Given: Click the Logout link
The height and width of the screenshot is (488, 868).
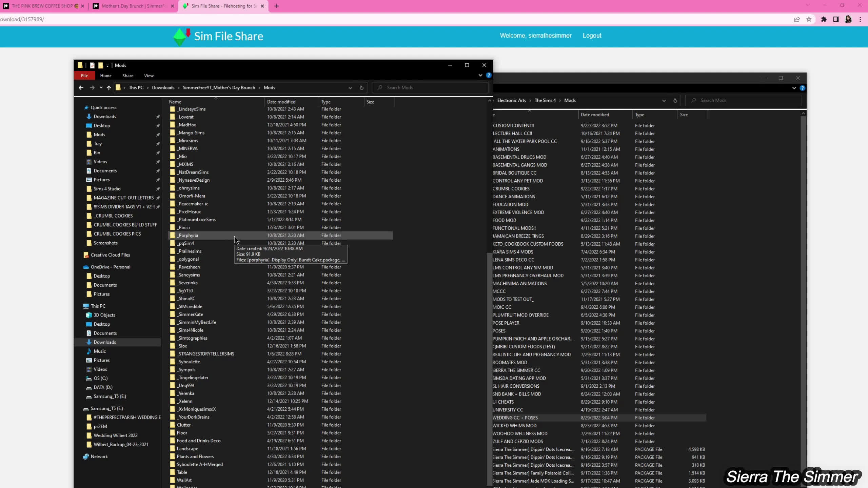Looking at the screenshot, I should [x=592, y=36].
